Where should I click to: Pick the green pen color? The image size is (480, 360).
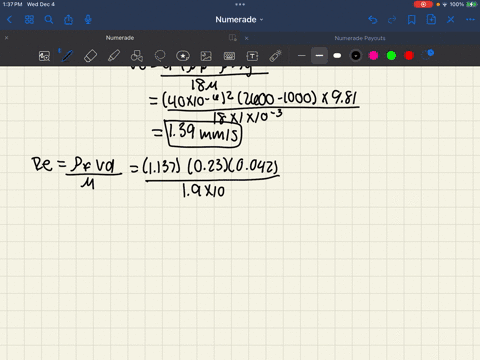click(391, 56)
